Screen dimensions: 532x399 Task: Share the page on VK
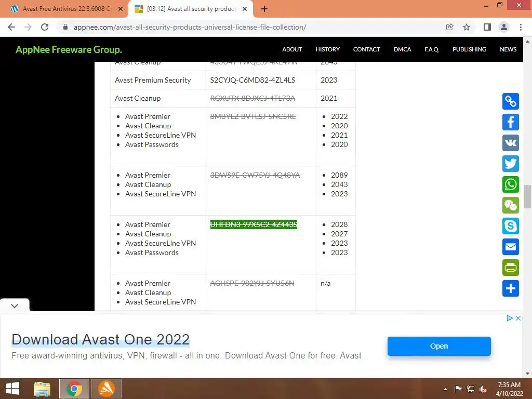pos(511,143)
